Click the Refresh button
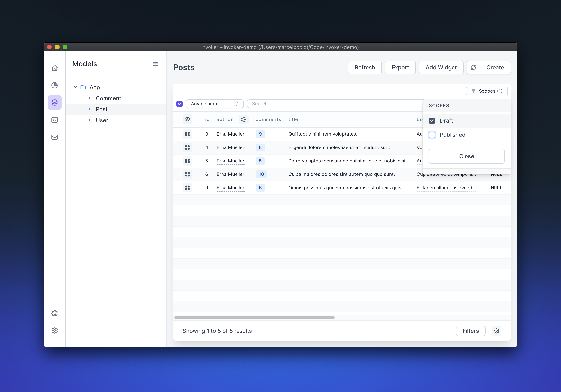The height and width of the screenshot is (392, 561). [x=365, y=67]
